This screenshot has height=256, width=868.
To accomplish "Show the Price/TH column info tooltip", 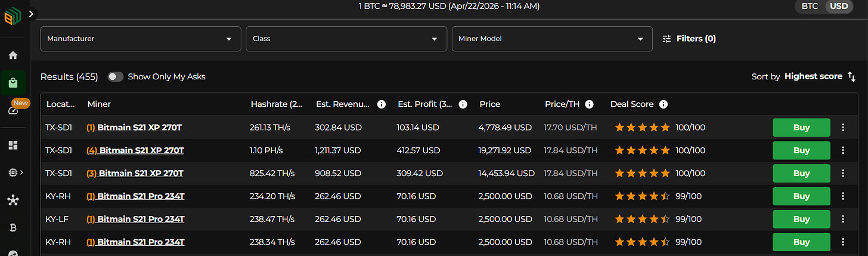I will [x=589, y=104].
